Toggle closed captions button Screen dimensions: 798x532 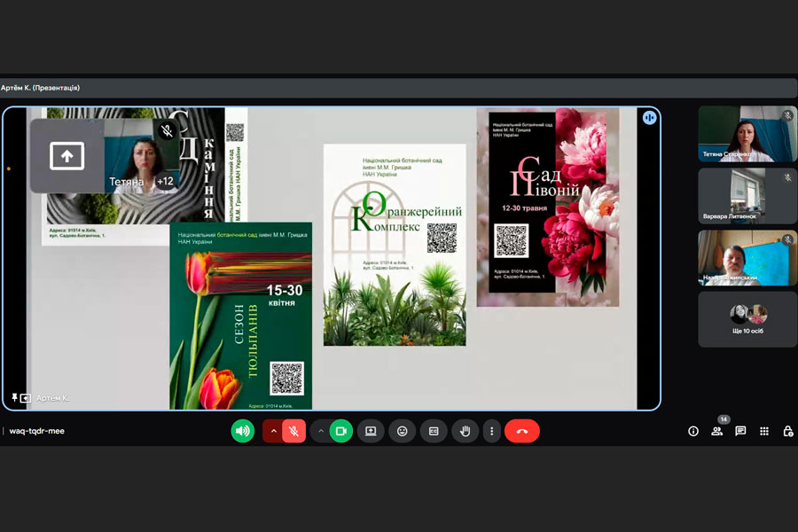point(434,431)
